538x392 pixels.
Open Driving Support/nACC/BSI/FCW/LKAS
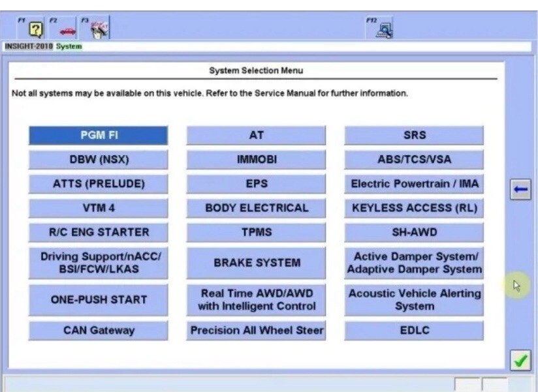click(x=99, y=263)
